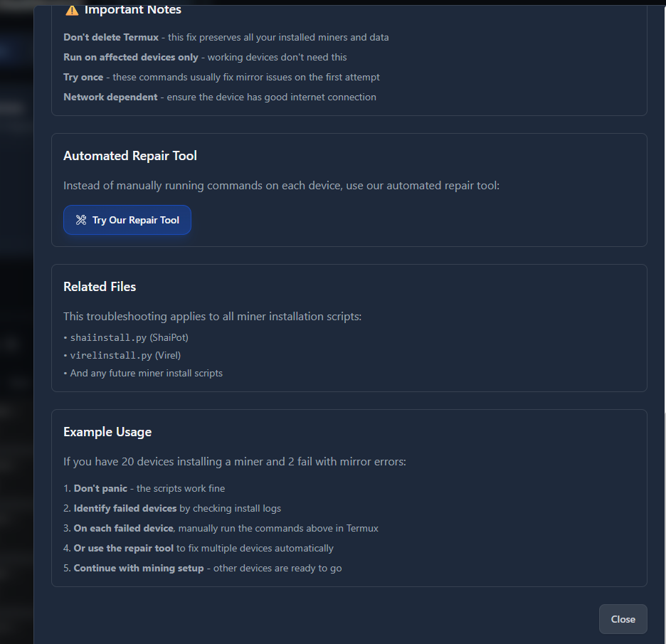The image size is (666, 644).
Task: Click the warning icon beside Important Notes
Action: click(x=72, y=10)
